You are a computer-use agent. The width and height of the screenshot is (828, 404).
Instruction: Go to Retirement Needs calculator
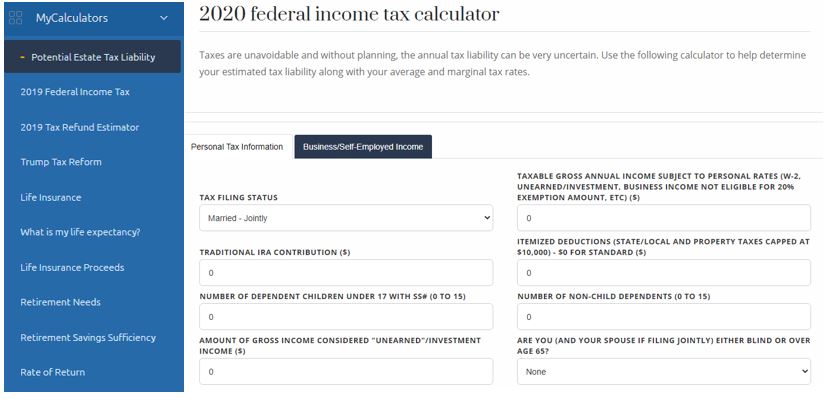[60, 302]
